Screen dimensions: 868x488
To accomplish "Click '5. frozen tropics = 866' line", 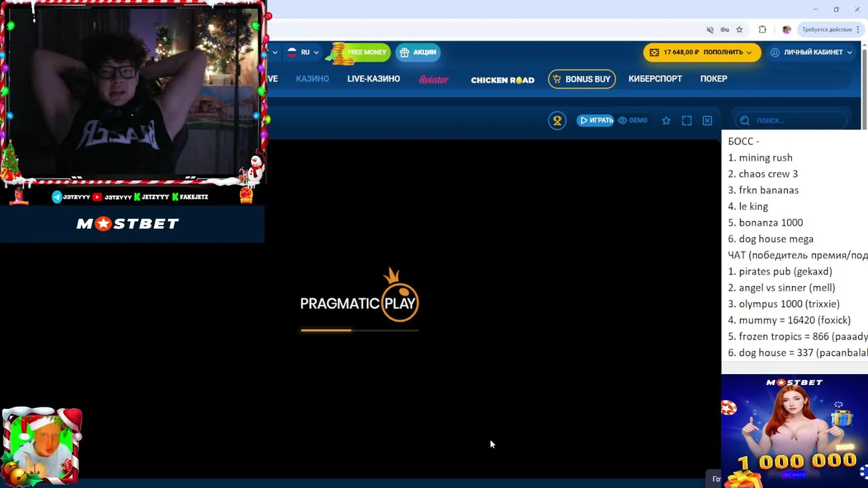I will click(797, 336).
